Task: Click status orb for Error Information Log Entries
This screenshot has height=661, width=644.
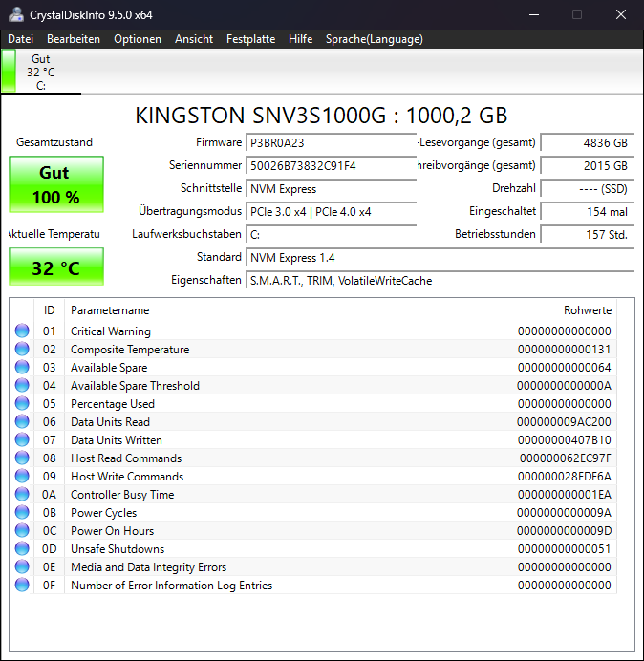Action: (22, 585)
